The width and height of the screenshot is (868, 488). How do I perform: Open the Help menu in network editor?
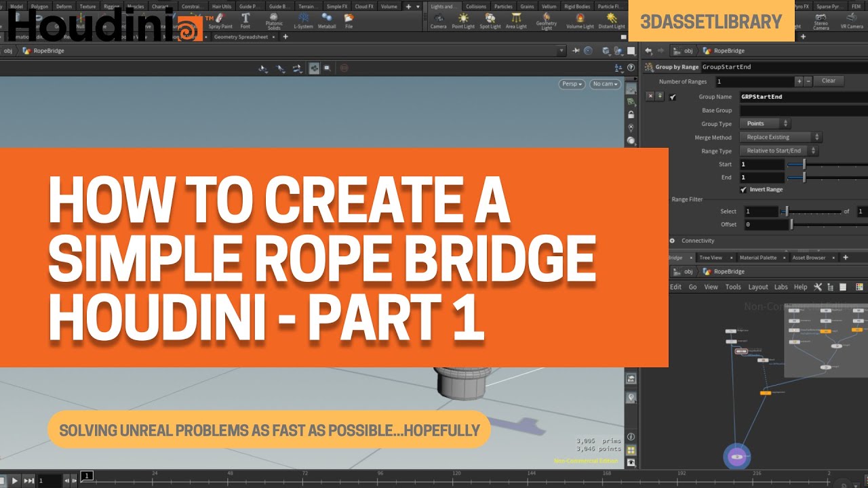(x=801, y=287)
